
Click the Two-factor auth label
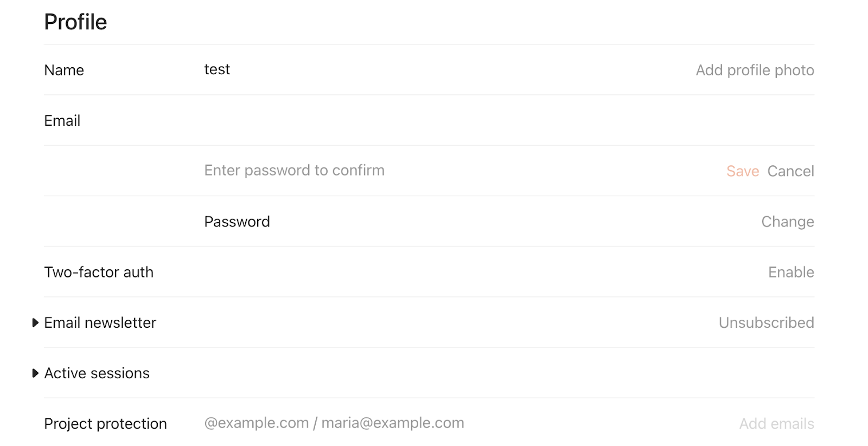99,272
